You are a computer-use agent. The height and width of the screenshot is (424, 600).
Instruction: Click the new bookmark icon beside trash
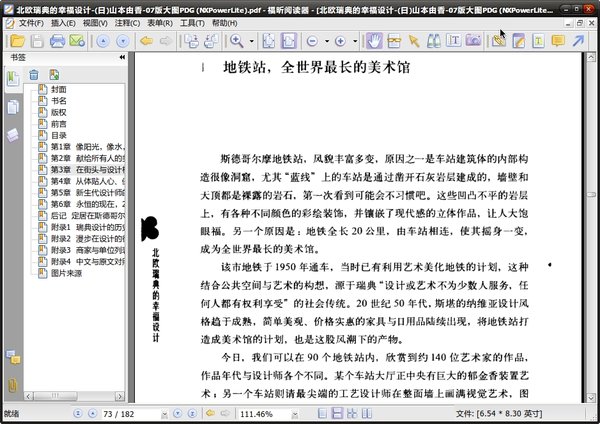[x=52, y=74]
